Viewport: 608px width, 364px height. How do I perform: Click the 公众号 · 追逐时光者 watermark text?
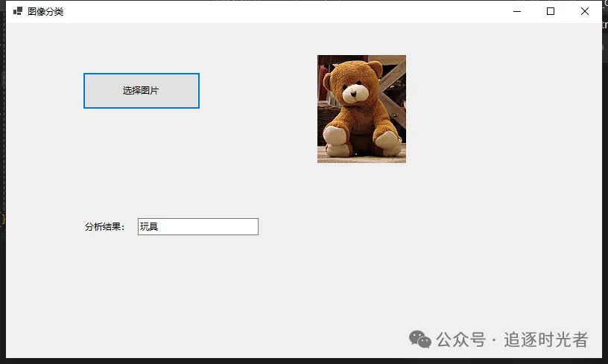(x=513, y=339)
